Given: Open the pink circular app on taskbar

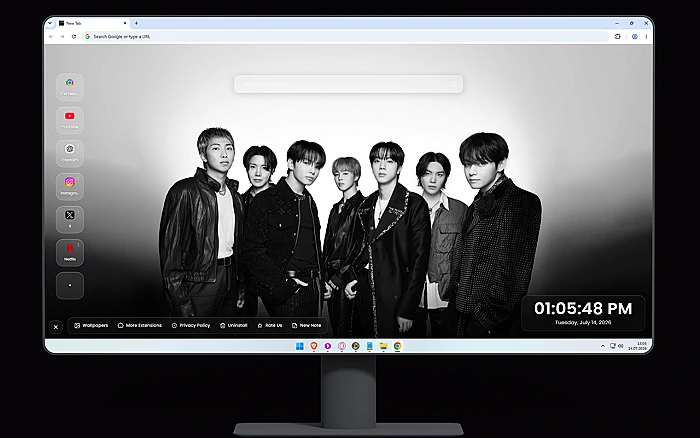Looking at the screenshot, I should tap(342, 346).
